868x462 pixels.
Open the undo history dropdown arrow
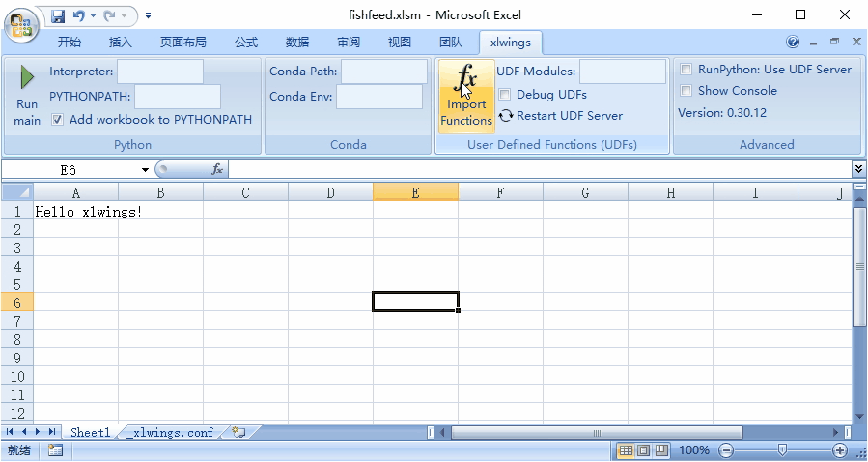pos(93,16)
